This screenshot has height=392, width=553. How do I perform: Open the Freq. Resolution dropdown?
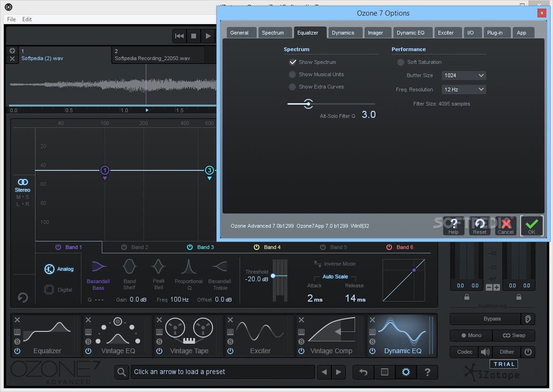(x=464, y=89)
